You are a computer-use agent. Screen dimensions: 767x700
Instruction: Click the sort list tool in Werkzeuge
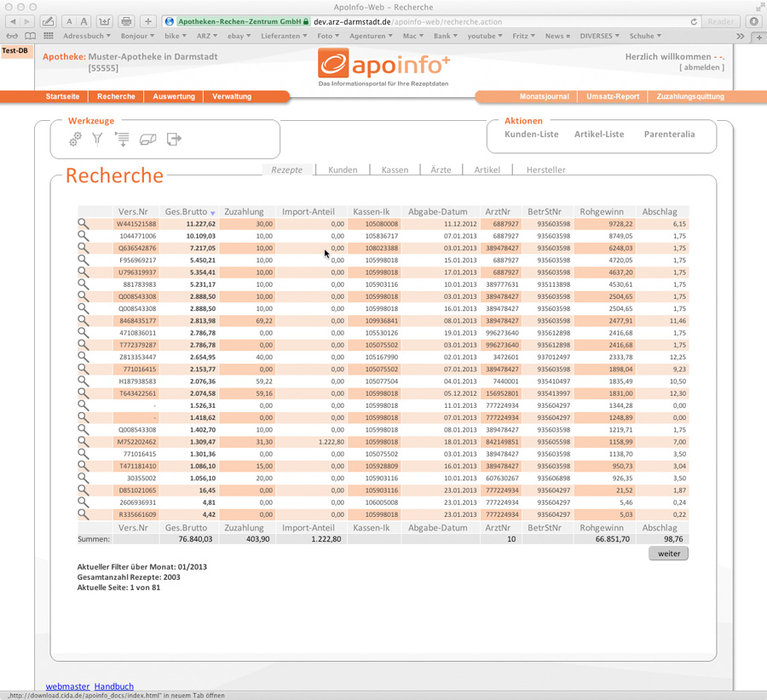click(x=122, y=139)
